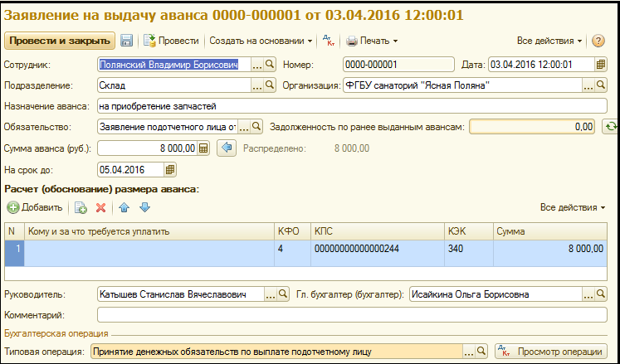Screen dimensions: 620x364
Task: Open the Создать на основании dropdown
Action: point(261,41)
